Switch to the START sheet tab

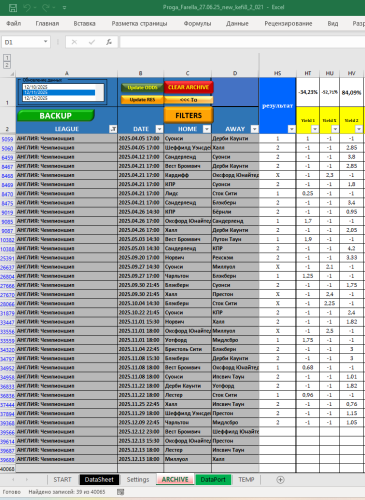(x=62, y=479)
